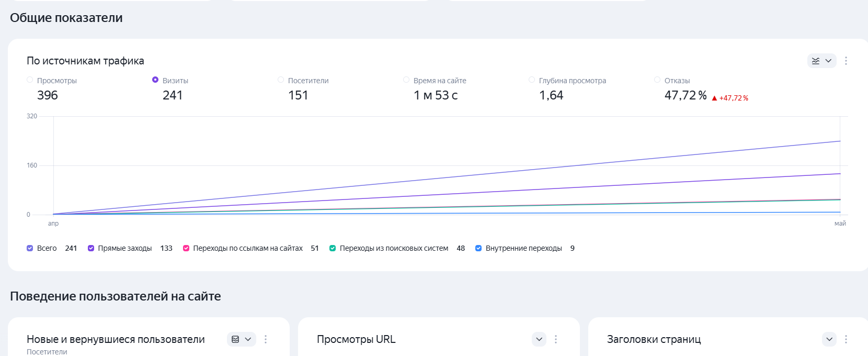Expand dropdown chevron in Заголовки страниц widget
Screen dimensions: 868x356
[829, 339]
